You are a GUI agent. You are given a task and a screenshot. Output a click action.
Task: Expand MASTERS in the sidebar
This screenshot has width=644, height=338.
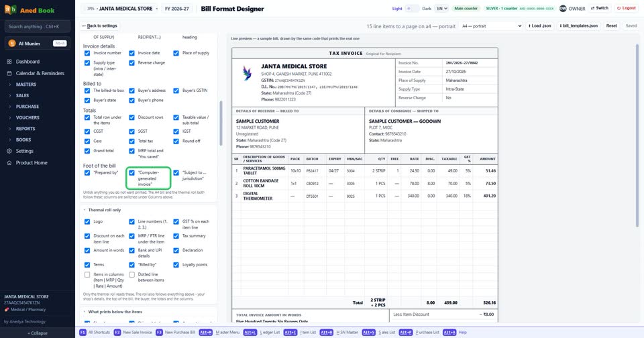26,84
